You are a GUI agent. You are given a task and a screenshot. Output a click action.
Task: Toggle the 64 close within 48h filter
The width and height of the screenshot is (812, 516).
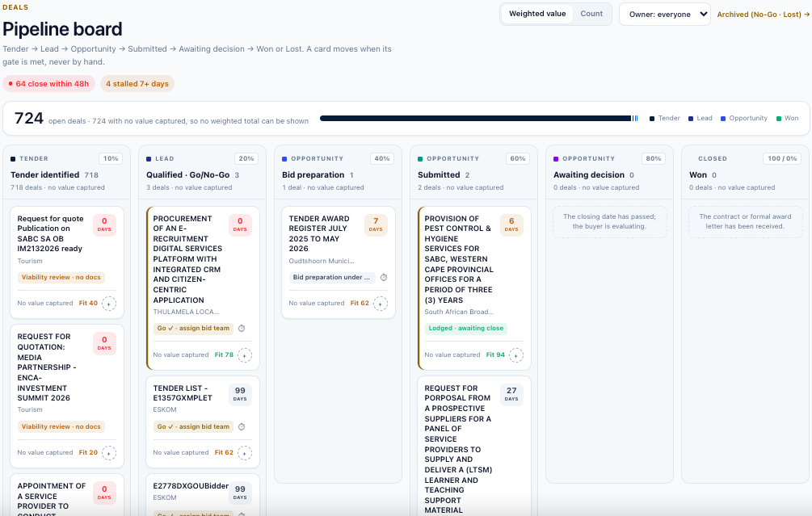coord(48,84)
